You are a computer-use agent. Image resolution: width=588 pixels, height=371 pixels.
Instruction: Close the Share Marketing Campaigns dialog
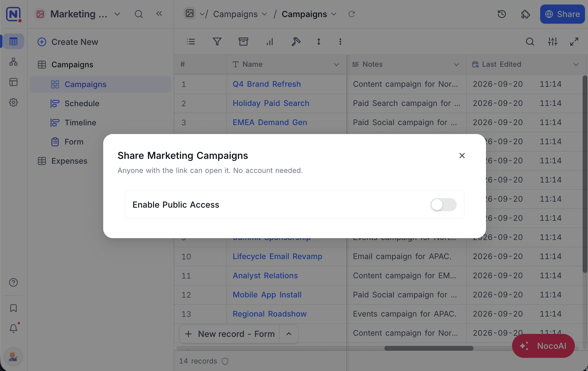(x=462, y=156)
